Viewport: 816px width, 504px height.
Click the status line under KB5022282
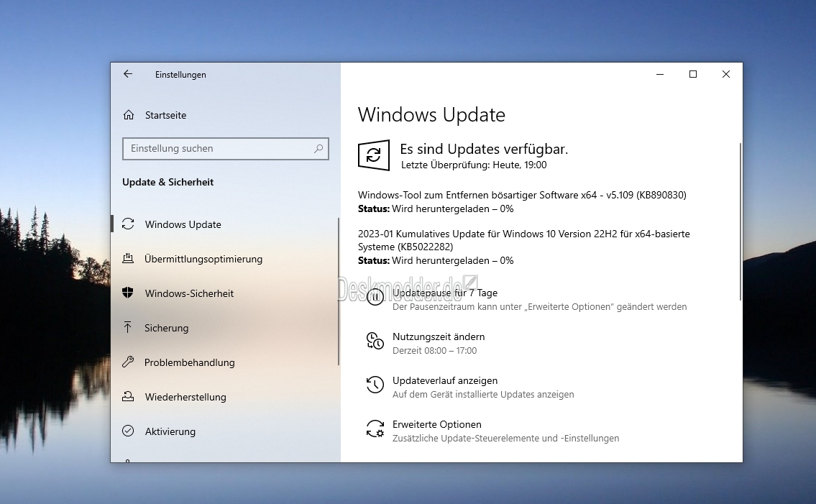pyautogui.click(x=436, y=260)
